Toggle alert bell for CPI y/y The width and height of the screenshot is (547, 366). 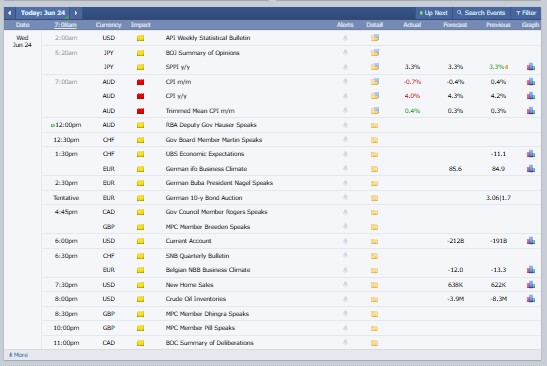click(345, 96)
